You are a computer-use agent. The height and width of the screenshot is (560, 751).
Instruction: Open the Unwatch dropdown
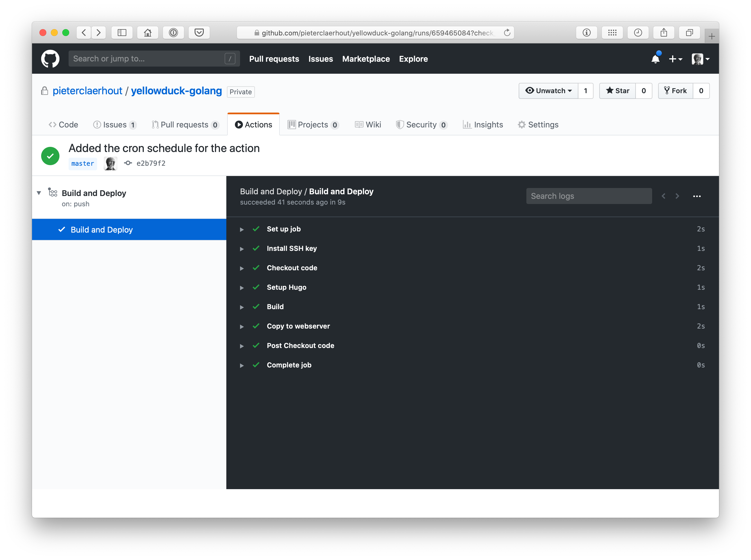[548, 91]
